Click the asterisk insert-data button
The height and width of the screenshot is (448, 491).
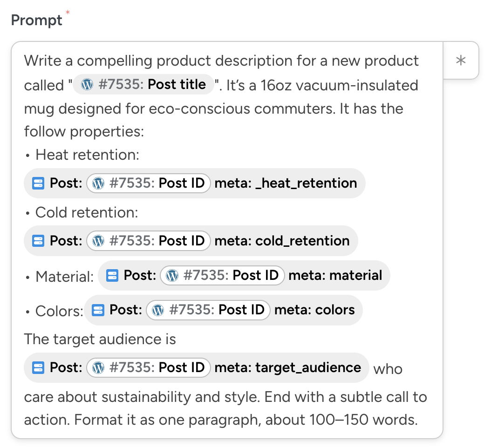(461, 61)
